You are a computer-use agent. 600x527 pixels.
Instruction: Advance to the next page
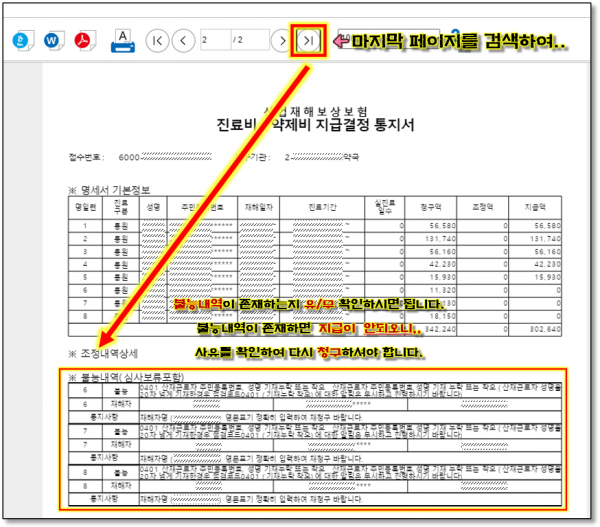[283, 41]
